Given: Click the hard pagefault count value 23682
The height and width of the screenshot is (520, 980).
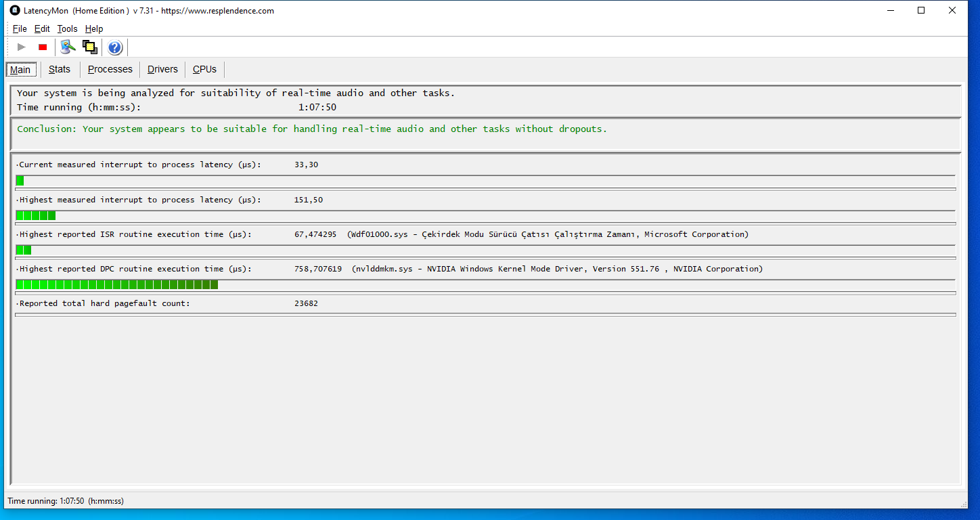Looking at the screenshot, I should pyautogui.click(x=307, y=303).
